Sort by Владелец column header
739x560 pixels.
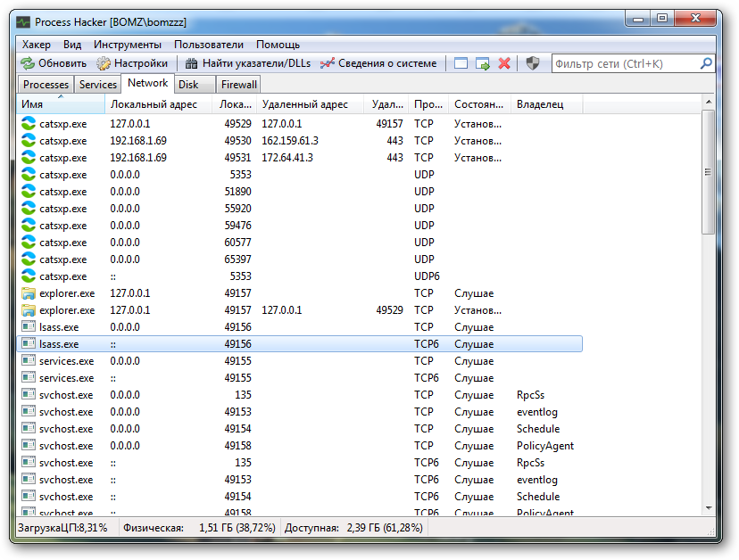pos(540,104)
